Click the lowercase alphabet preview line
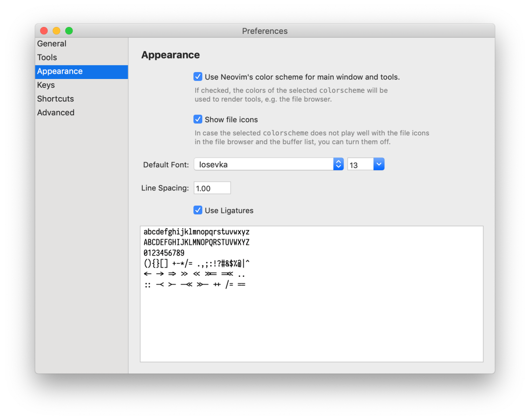 click(x=196, y=232)
